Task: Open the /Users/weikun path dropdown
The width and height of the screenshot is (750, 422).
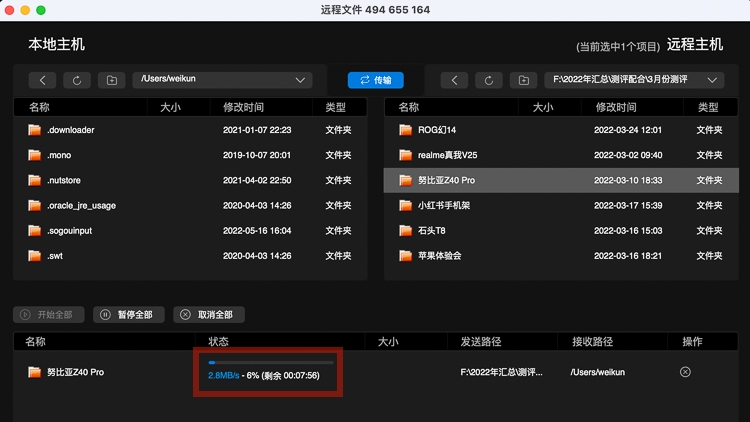Action: click(222, 80)
